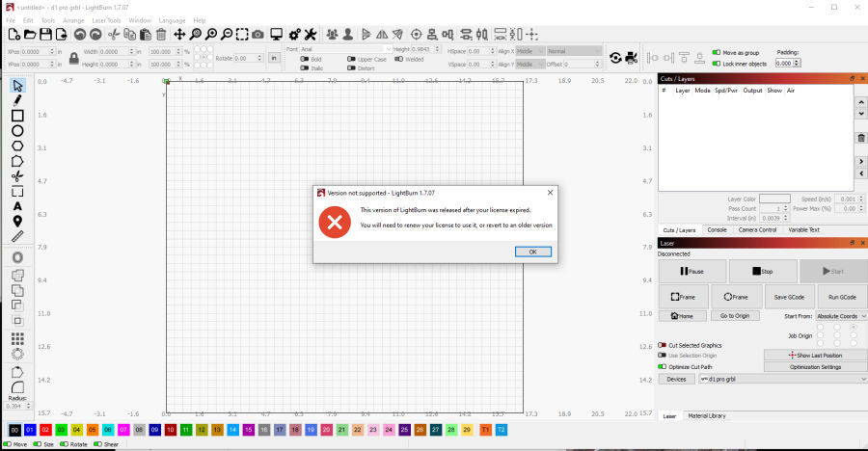Open Start From Absolute Coords dropdown
Image resolution: width=868 pixels, height=451 pixels.
click(841, 316)
